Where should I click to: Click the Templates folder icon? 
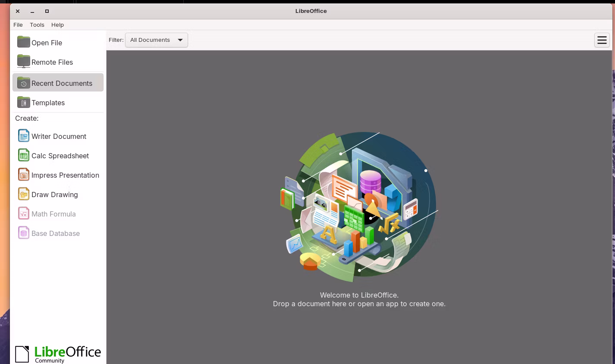tap(23, 102)
